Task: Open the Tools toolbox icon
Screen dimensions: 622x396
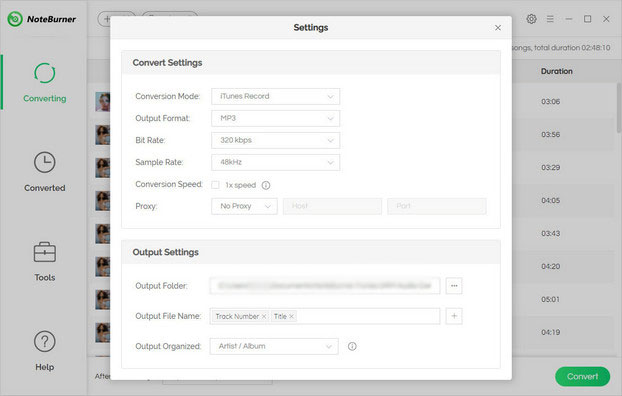Action: pos(44,252)
